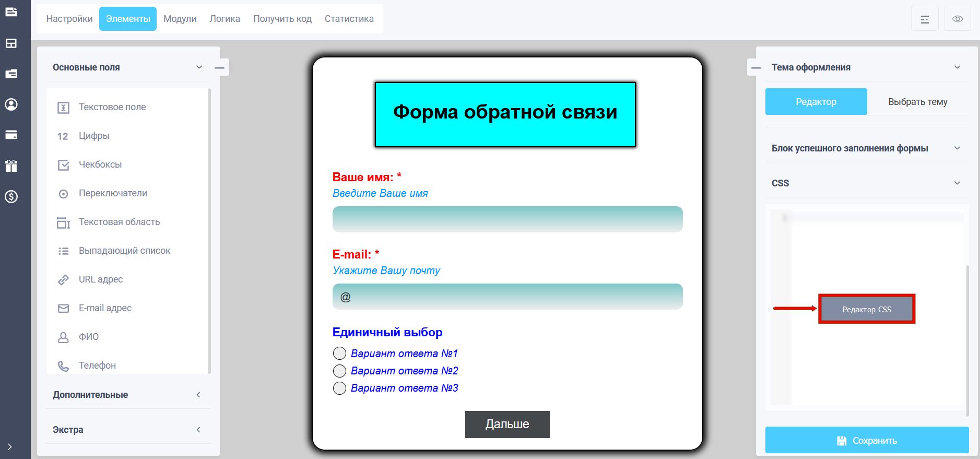Screen dimensions: 980x459
Task: Click the E-mail адрес envelope icon
Action: [x=63, y=309]
